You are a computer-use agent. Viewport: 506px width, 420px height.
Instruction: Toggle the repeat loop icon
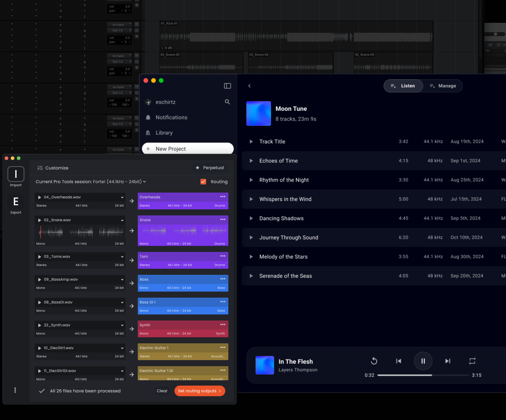click(x=472, y=361)
